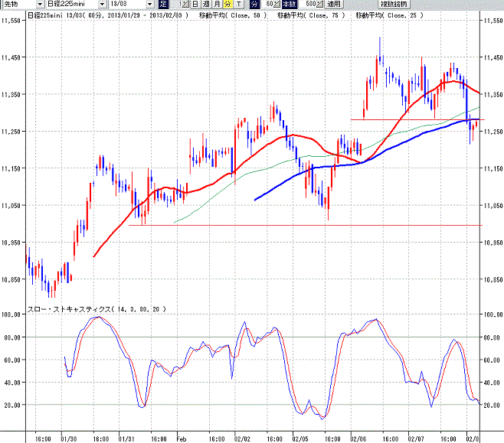504x443 pixels.
Task: Click the 11,550 left axis price label
Action: [x=11, y=20]
